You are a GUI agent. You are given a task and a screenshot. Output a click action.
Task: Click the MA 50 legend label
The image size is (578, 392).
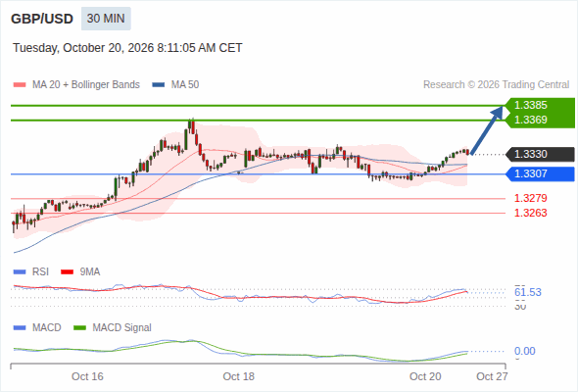(185, 85)
